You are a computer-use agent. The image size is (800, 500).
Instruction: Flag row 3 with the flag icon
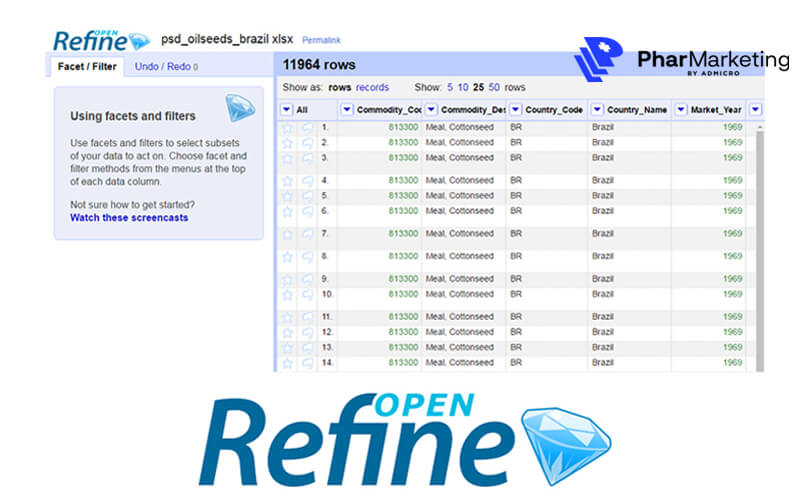307,158
